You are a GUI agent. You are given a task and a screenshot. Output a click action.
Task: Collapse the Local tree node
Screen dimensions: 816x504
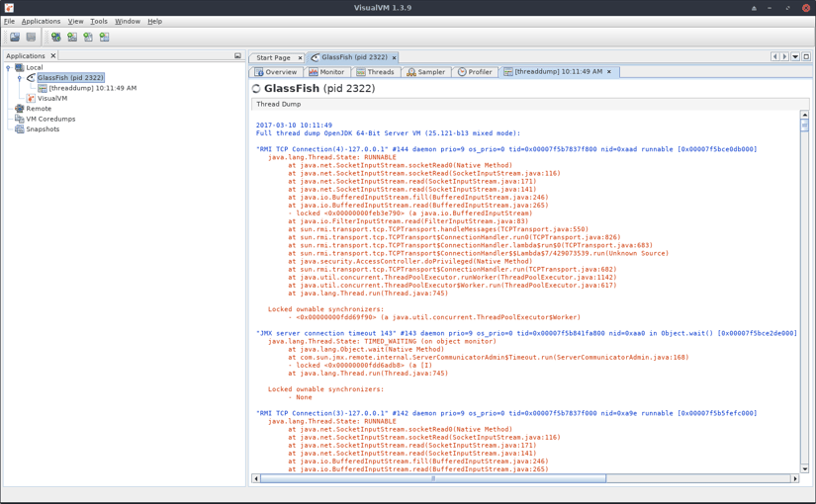(x=8, y=67)
